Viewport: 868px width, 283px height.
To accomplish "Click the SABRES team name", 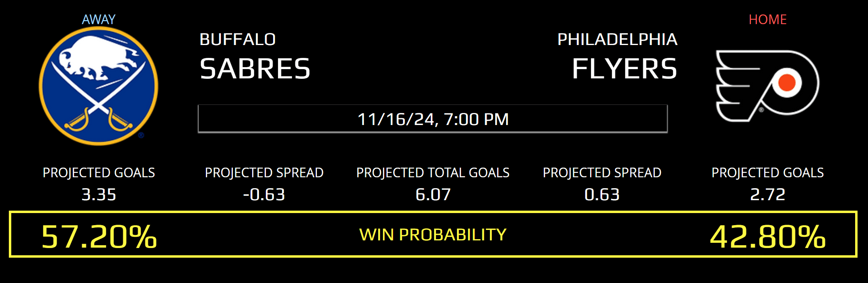I will click(255, 69).
